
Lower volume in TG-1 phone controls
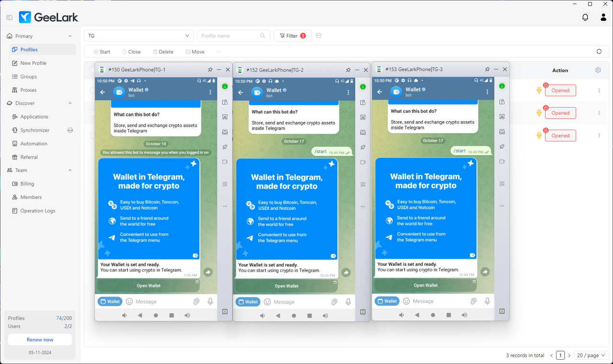(x=124, y=316)
